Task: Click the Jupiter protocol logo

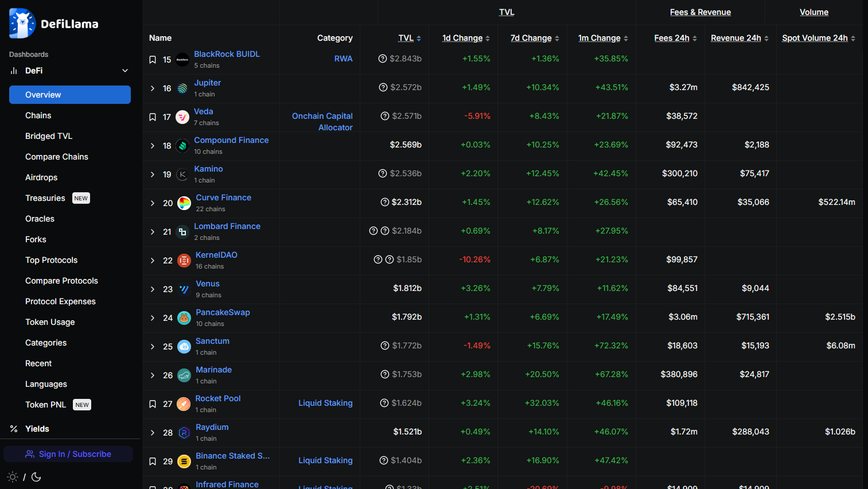Action: tap(182, 88)
